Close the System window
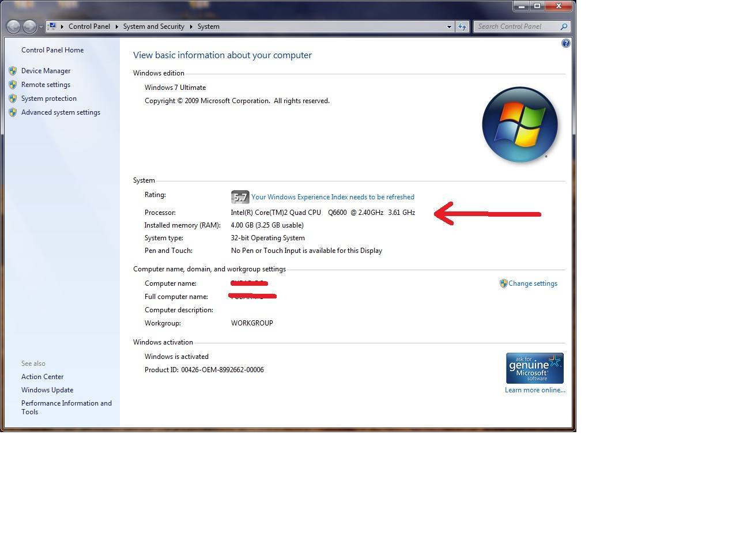Image resolution: width=747 pixels, height=560 pixels. [559, 6]
